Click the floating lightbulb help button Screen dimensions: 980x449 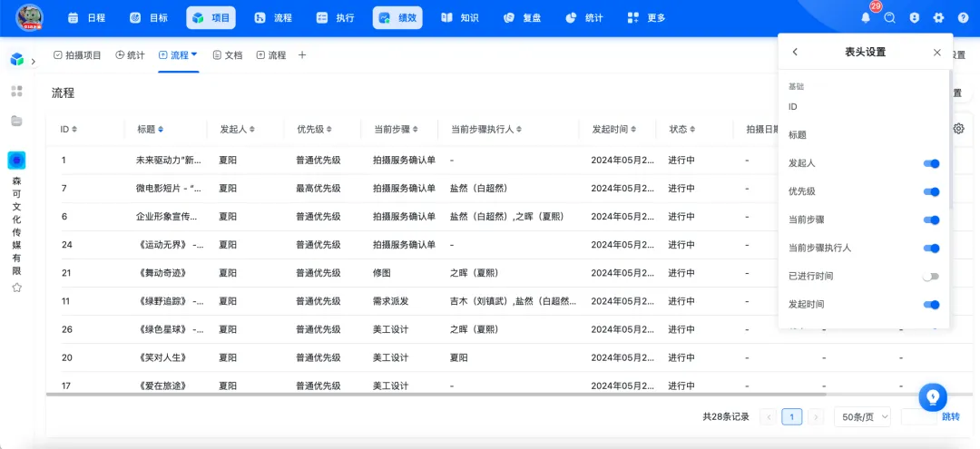click(x=933, y=396)
